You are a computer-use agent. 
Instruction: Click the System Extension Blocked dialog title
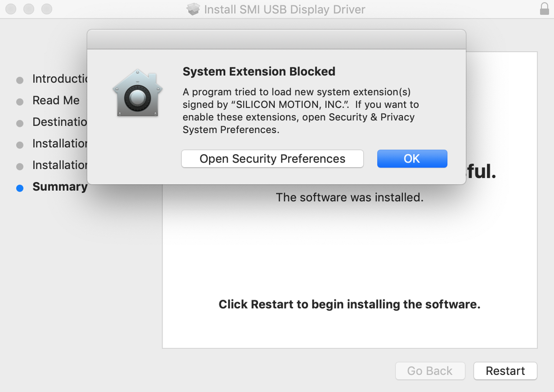[259, 72]
